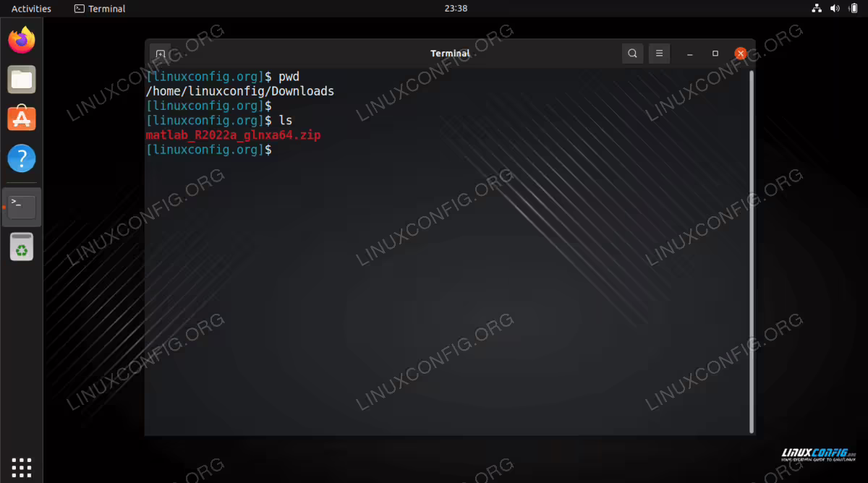This screenshot has height=483, width=868.
Task: Minimize the Terminal window
Action: click(x=690, y=54)
